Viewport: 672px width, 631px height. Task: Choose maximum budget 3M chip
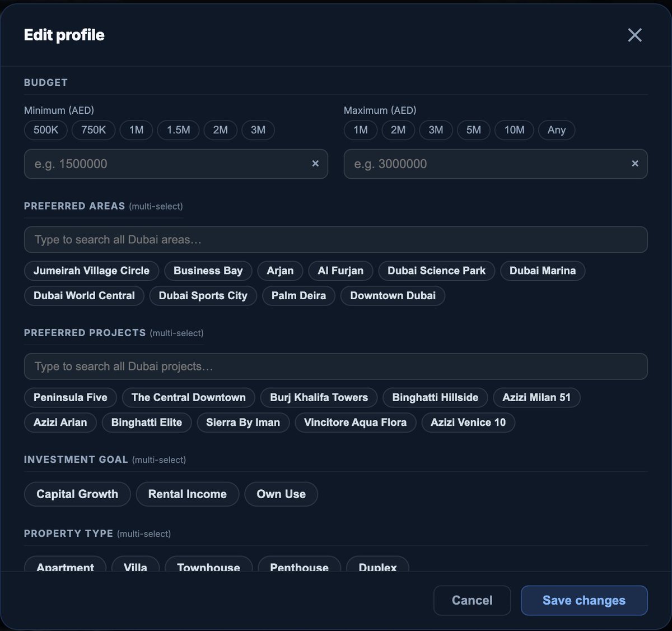pos(436,130)
